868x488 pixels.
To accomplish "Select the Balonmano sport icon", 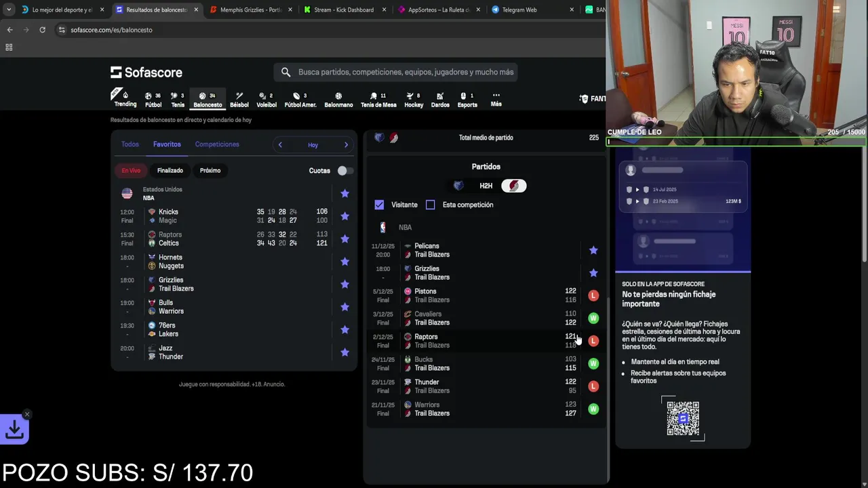I will click(x=338, y=99).
